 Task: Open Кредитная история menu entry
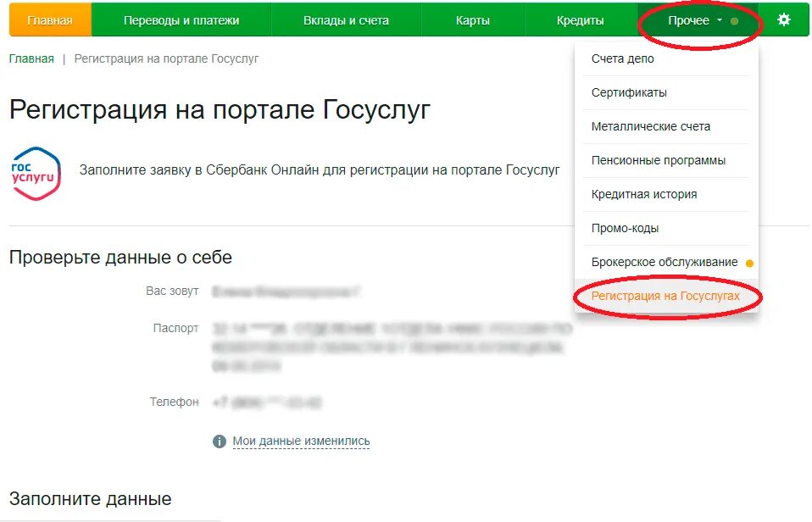click(666, 194)
